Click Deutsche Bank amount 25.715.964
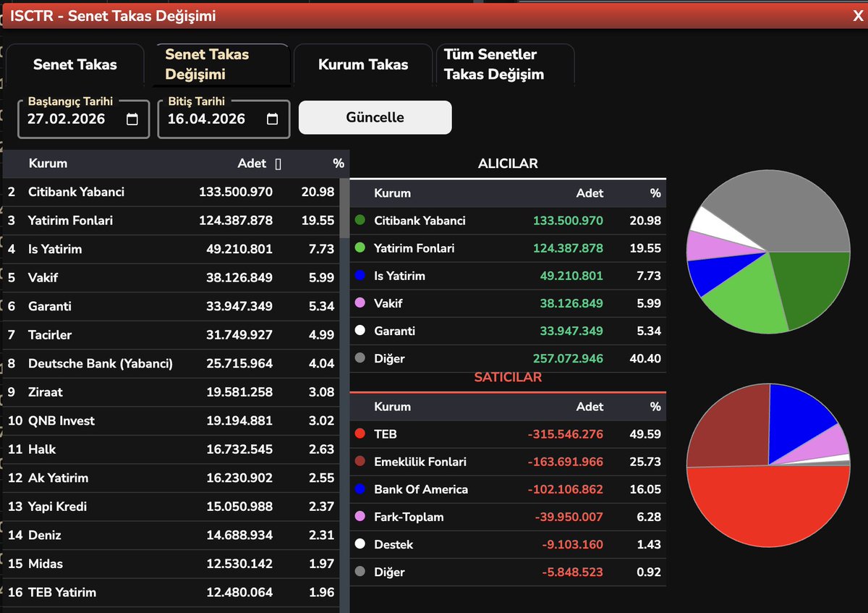Image resolution: width=868 pixels, height=613 pixels. 239,363
